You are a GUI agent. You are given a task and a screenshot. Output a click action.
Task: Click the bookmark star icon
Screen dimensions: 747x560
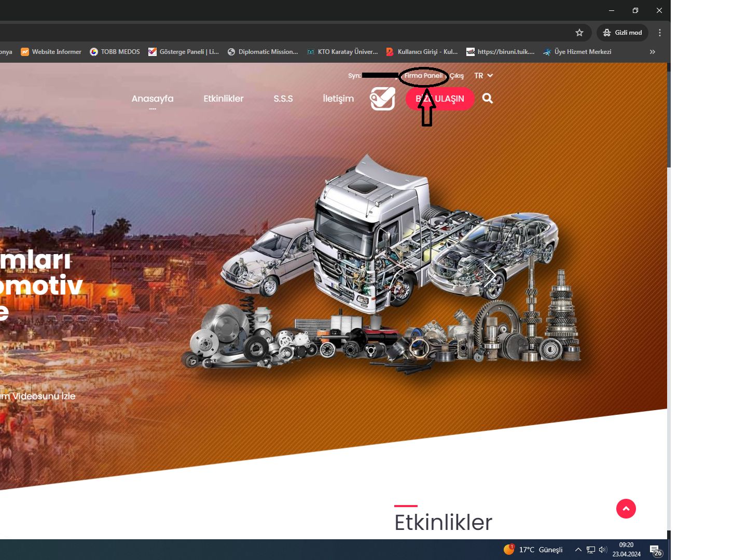coord(579,33)
